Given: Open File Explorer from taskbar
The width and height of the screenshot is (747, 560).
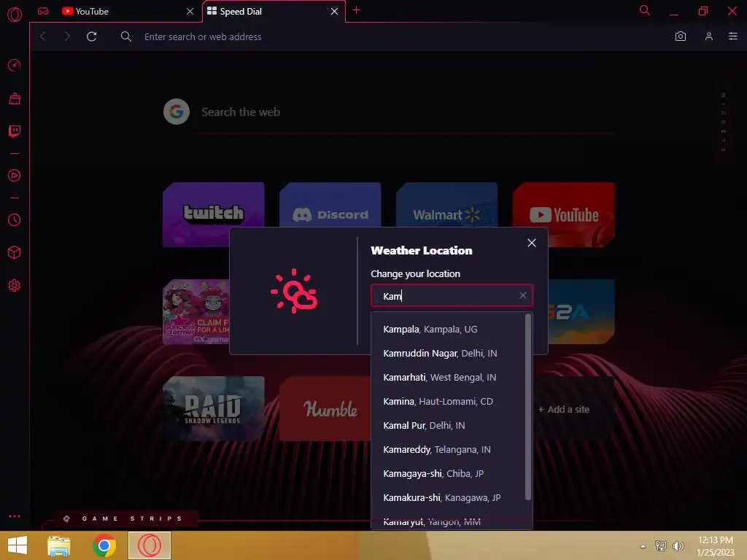Looking at the screenshot, I should (x=58, y=545).
